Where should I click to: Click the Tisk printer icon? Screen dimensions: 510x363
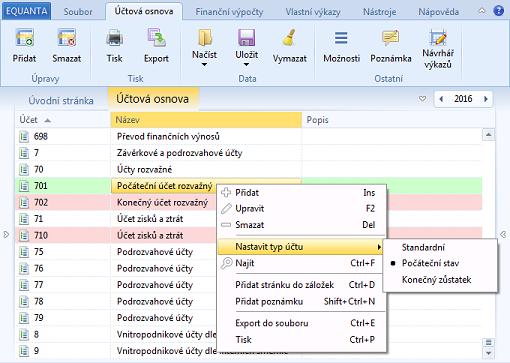click(x=114, y=38)
